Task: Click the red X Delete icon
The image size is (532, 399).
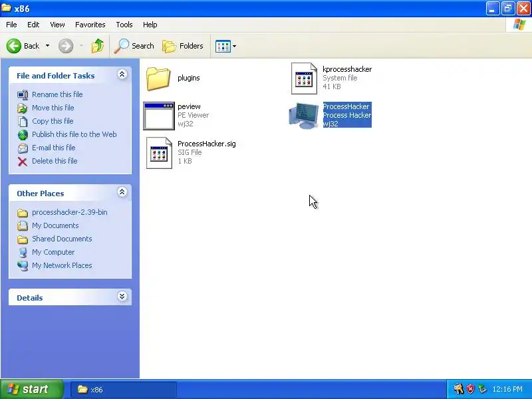Action: [23, 162]
